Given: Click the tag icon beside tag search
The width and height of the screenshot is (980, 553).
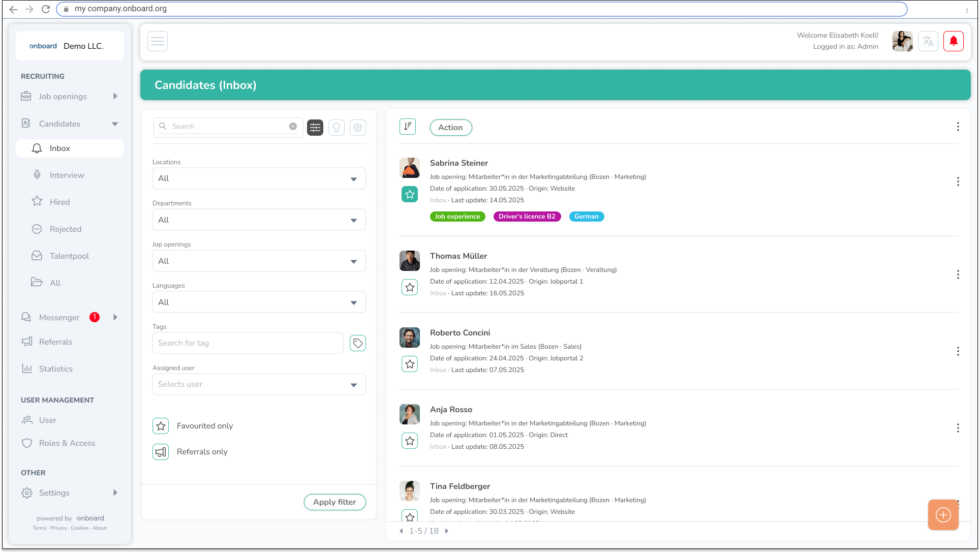Looking at the screenshot, I should coord(358,344).
